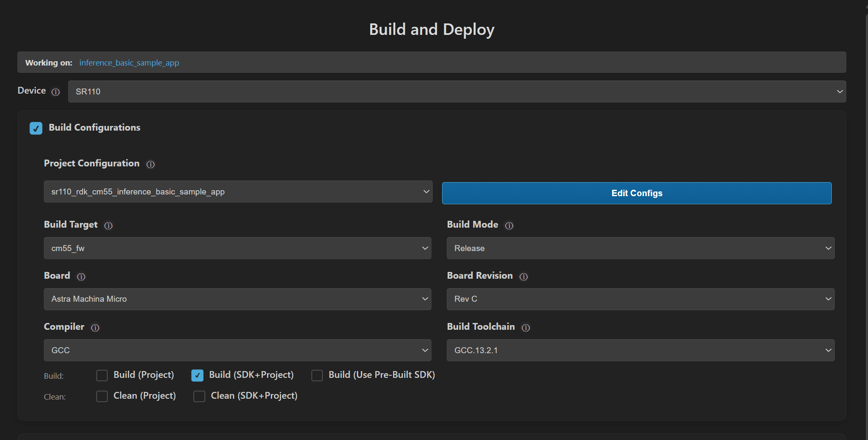
Task: Click the Build: row label
Action: 54,376
